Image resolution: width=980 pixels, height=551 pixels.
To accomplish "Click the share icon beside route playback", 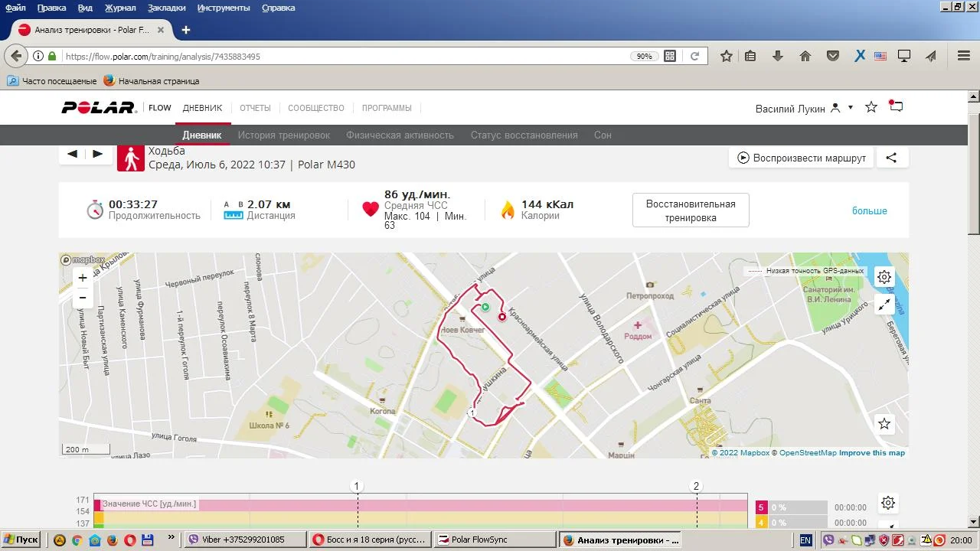I will [891, 158].
